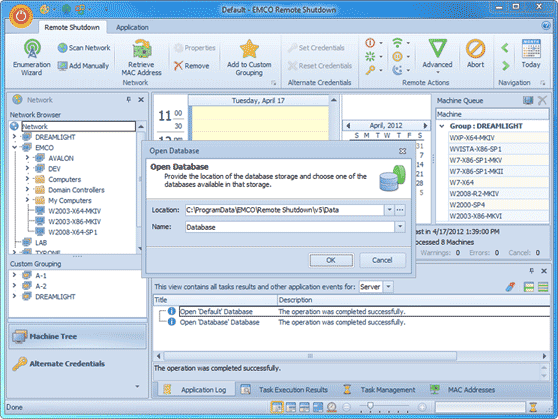This screenshot has width=558, height=419.
Task: Open the Task Management tab
Action: coord(380,389)
